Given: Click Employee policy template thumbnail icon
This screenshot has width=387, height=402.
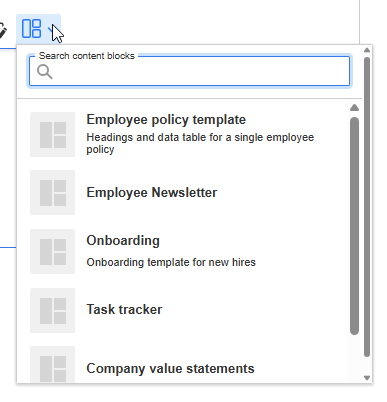Looking at the screenshot, I should tap(53, 134).
